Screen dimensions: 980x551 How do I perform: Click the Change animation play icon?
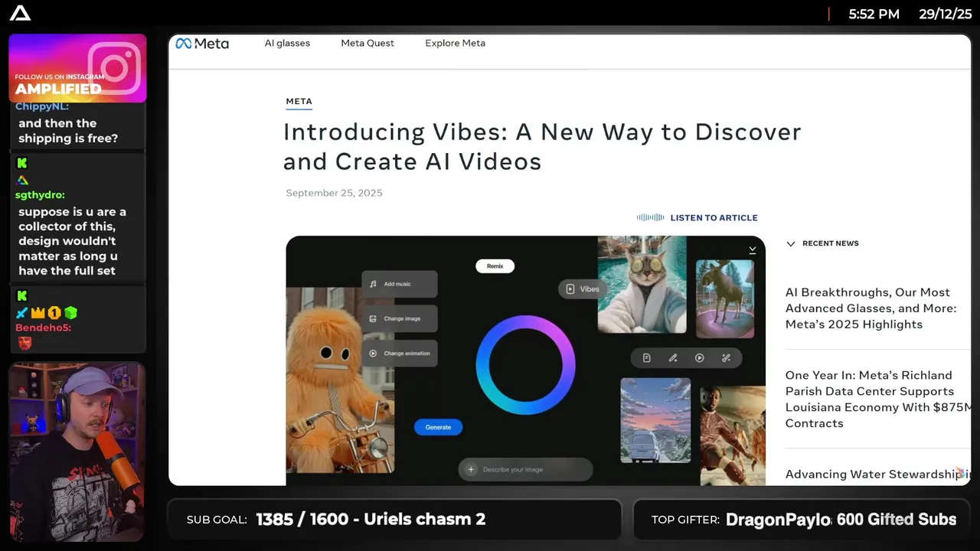(x=373, y=354)
